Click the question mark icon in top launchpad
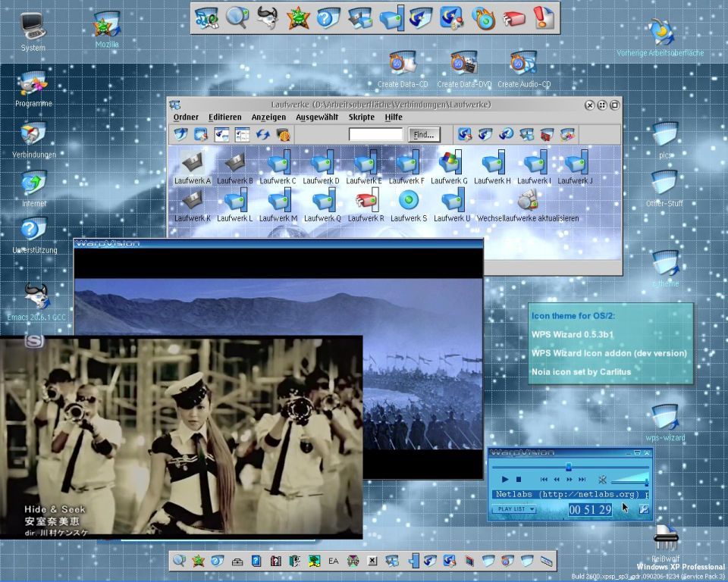728x582 pixels. tap(328, 18)
